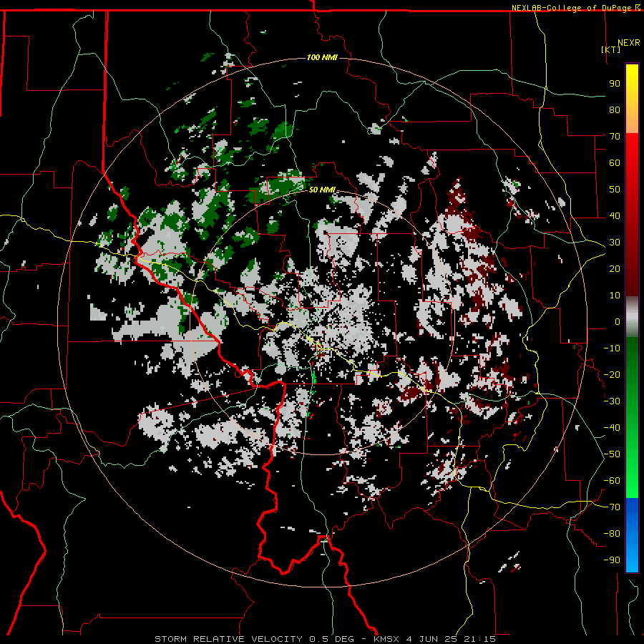Click the 10 value on the velocity scale
Image resolution: width=644 pixels, height=644 pixels.
tap(615, 296)
